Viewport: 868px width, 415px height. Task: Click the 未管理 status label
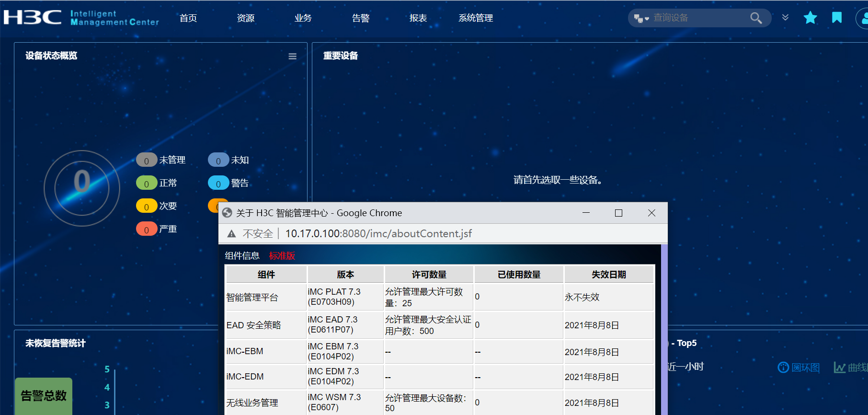172,160
